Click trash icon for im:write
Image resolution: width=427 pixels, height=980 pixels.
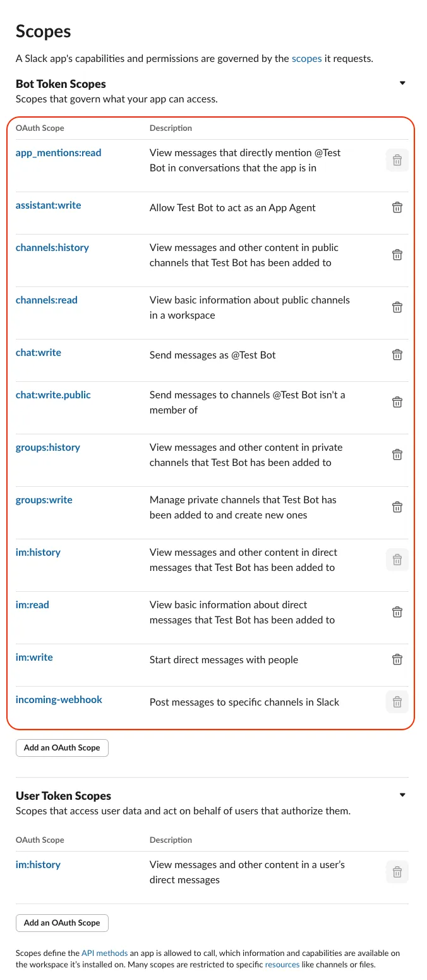point(397,659)
